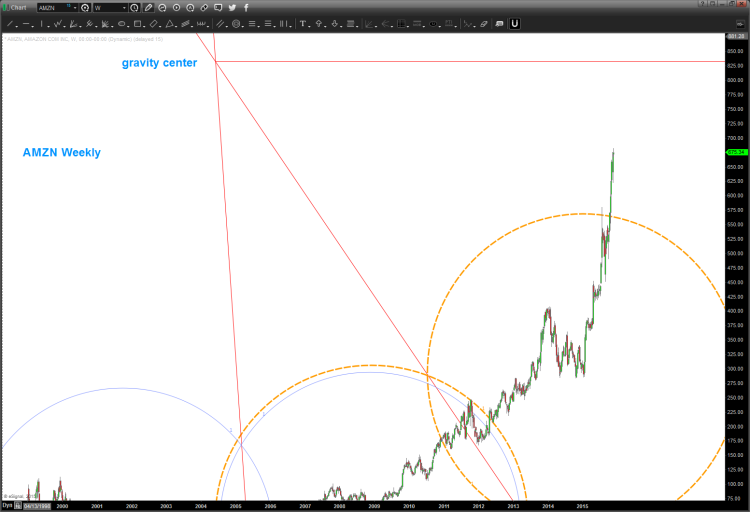
Task: Expand Fibonacci circles tool options arrow
Action: click(x=243, y=26)
